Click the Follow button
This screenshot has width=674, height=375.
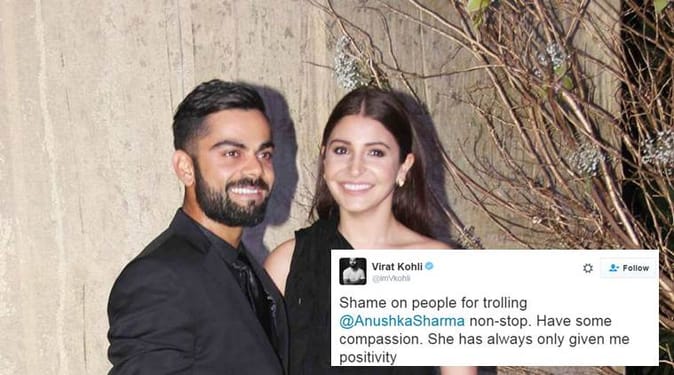629,268
